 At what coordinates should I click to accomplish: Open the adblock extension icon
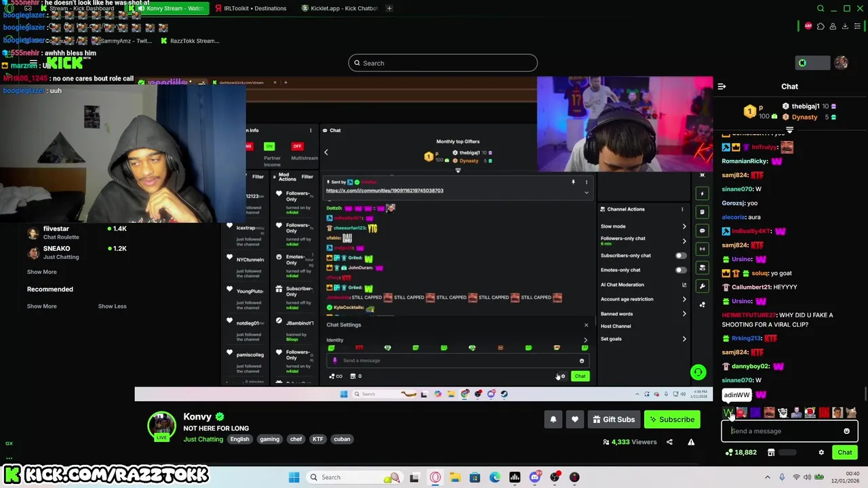click(x=808, y=26)
